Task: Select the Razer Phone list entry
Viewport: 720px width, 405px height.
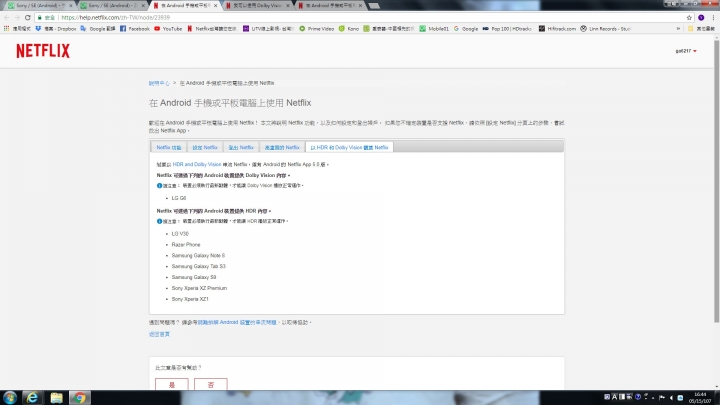Action: 186,245
